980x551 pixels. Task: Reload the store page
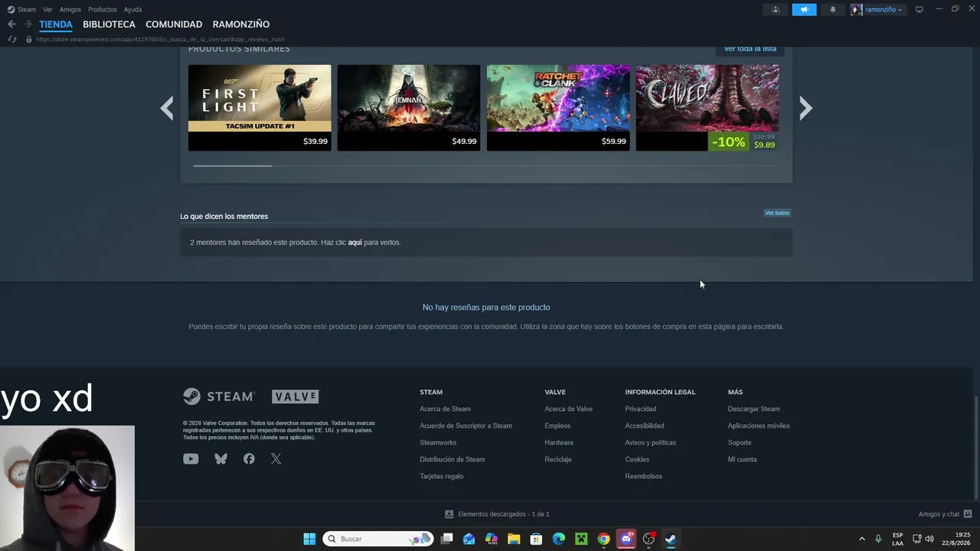coord(11,39)
